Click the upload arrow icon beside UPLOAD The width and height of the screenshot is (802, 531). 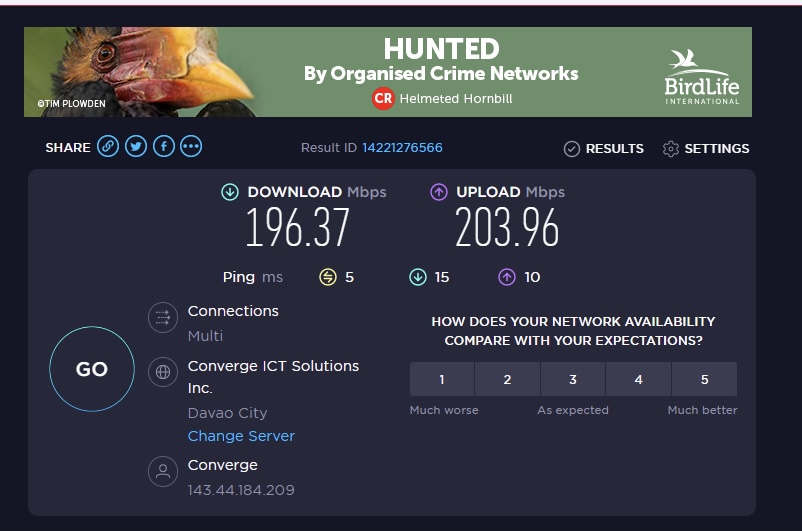click(438, 192)
